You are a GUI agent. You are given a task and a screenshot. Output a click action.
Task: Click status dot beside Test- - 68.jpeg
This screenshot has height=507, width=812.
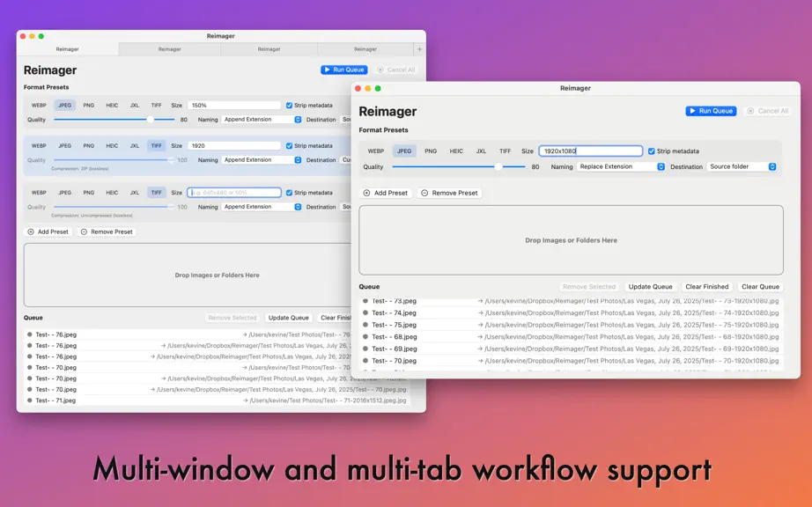click(365, 337)
